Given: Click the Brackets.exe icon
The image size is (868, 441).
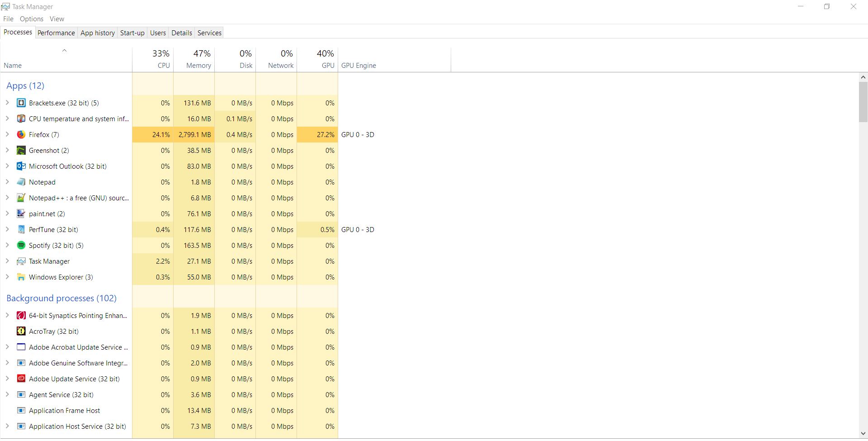Looking at the screenshot, I should (21, 103).
